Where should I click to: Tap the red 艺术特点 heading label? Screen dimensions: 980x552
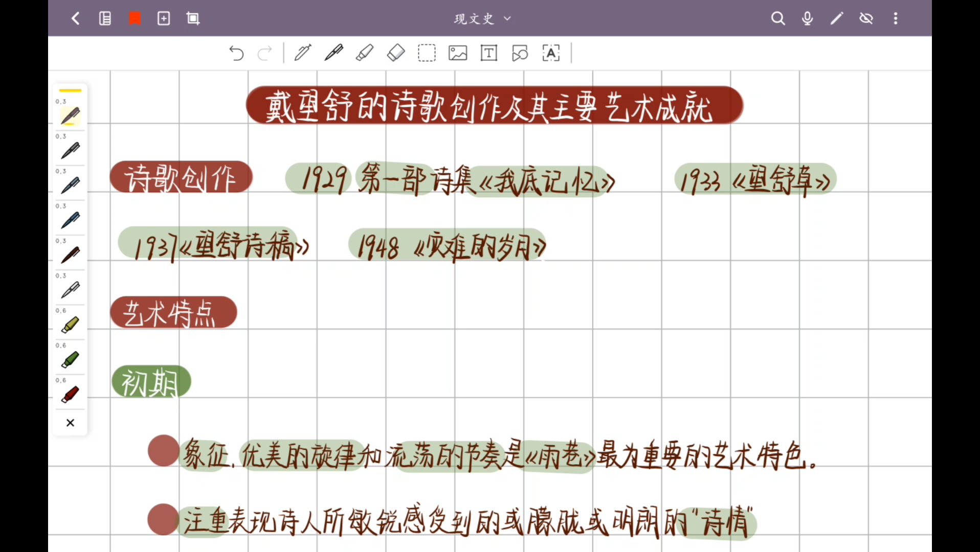[x=173, y=312]
